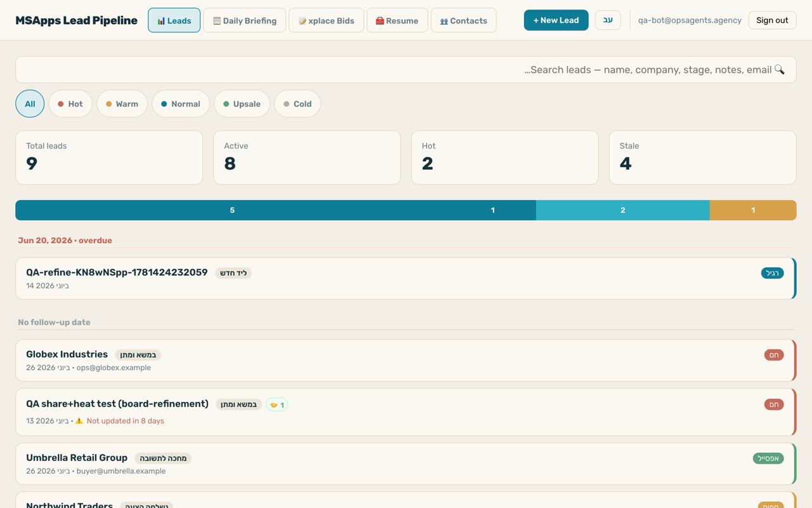Screen dimensions: 812x508
Task: Select light teal pipeline segment showing 2
Action: click(x=623, y=210)
